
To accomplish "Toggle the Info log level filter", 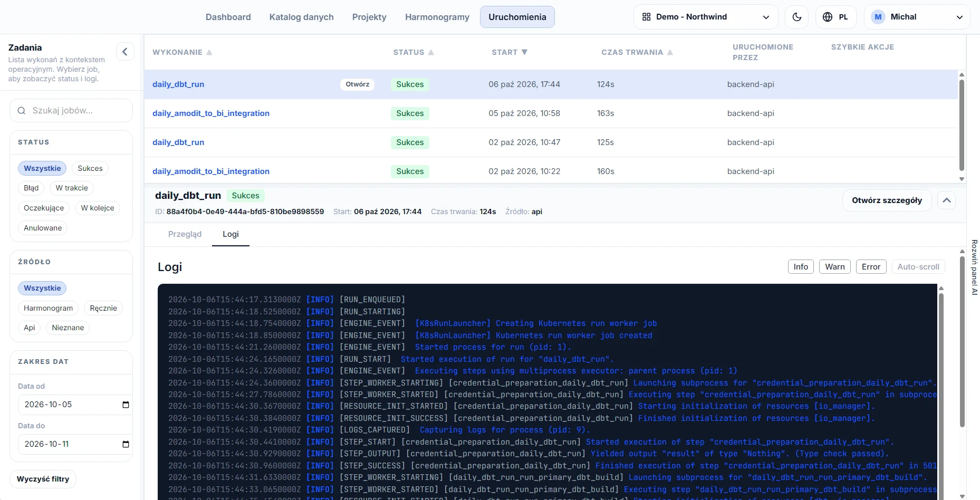I will pos(801,267).
